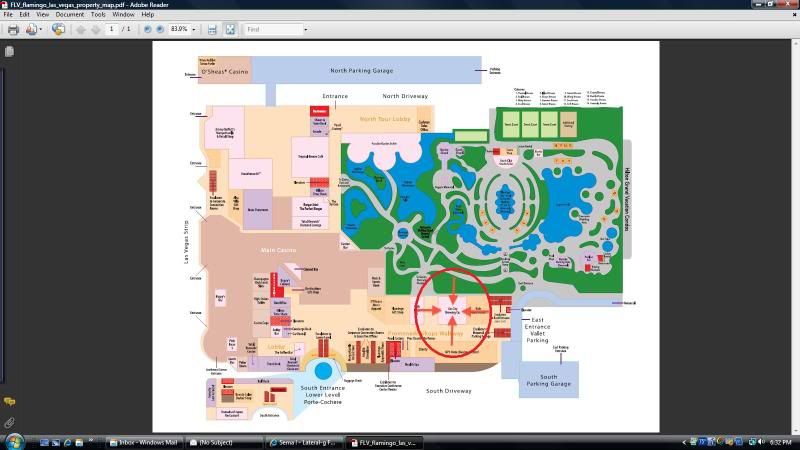Expand the quick launch chevron
This screenshot has height=450, width=800.
click(91, 441)
